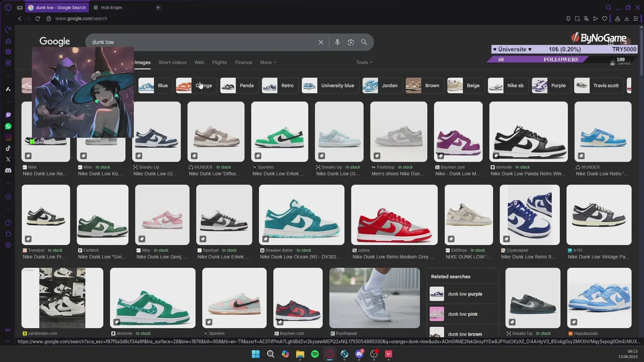
Task: Open the sidebar Player icon
Action: pos(8,197)
